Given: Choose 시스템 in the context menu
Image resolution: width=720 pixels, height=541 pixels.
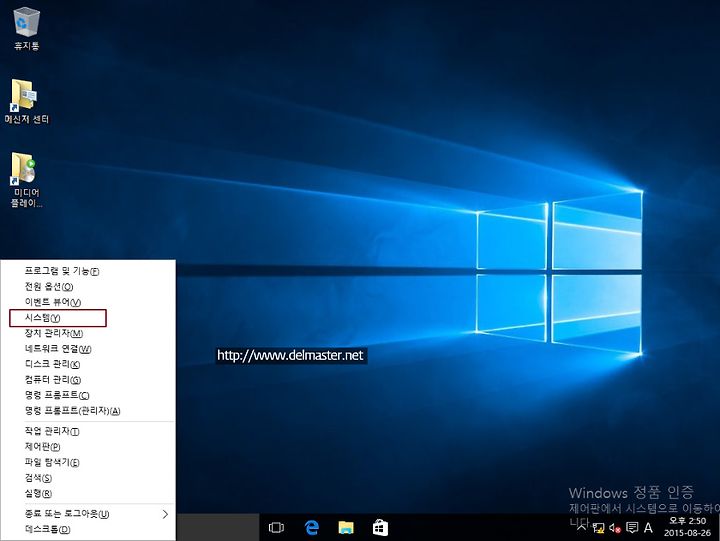Looking at the screenshot, I should click(x=88, y=318).
